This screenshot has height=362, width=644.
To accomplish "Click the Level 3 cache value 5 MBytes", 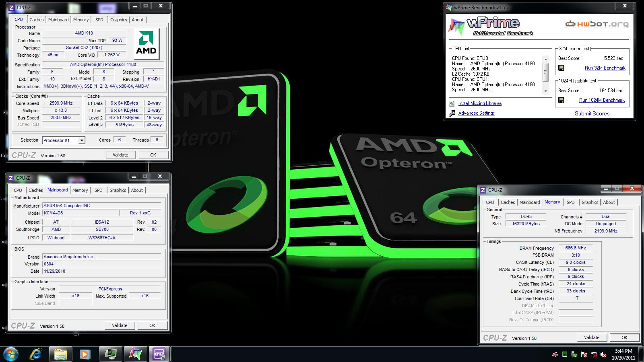I will [x=124, y=125].
